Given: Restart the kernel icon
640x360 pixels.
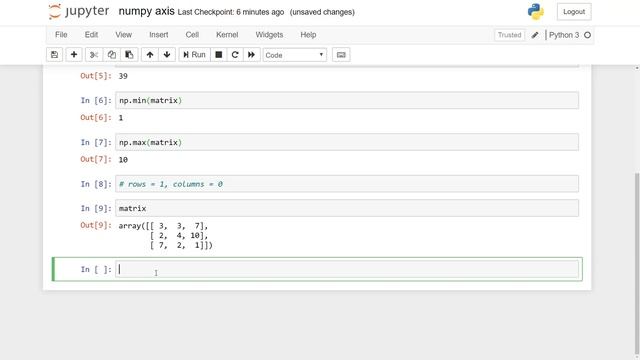Looking at the screenshot, I should pos(235,55).
